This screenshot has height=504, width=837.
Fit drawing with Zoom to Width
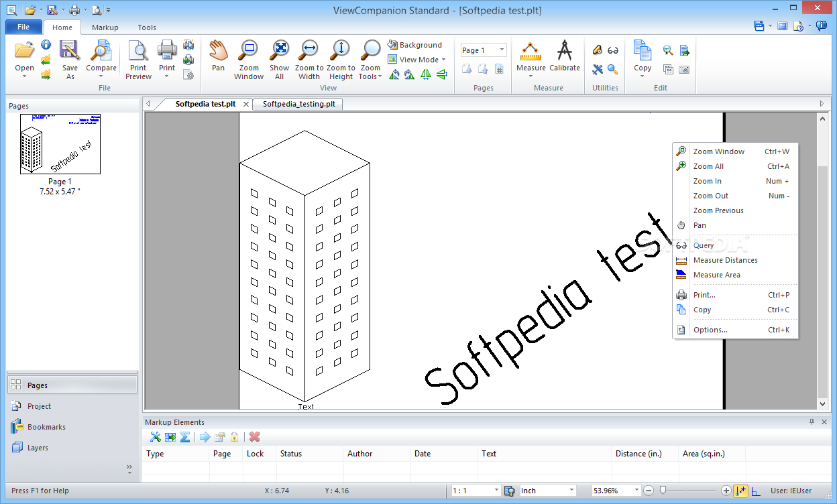[x=309, y=60]
